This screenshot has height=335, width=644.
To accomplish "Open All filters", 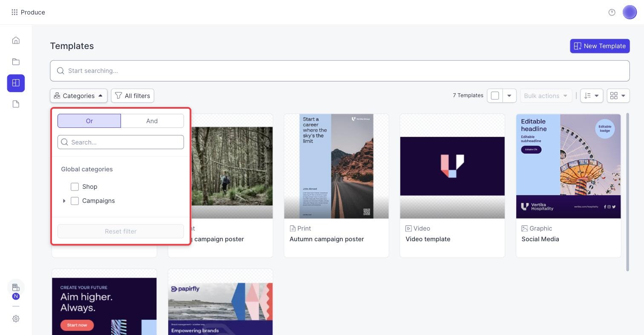I will pyautogui.click(x=132, y=96).
